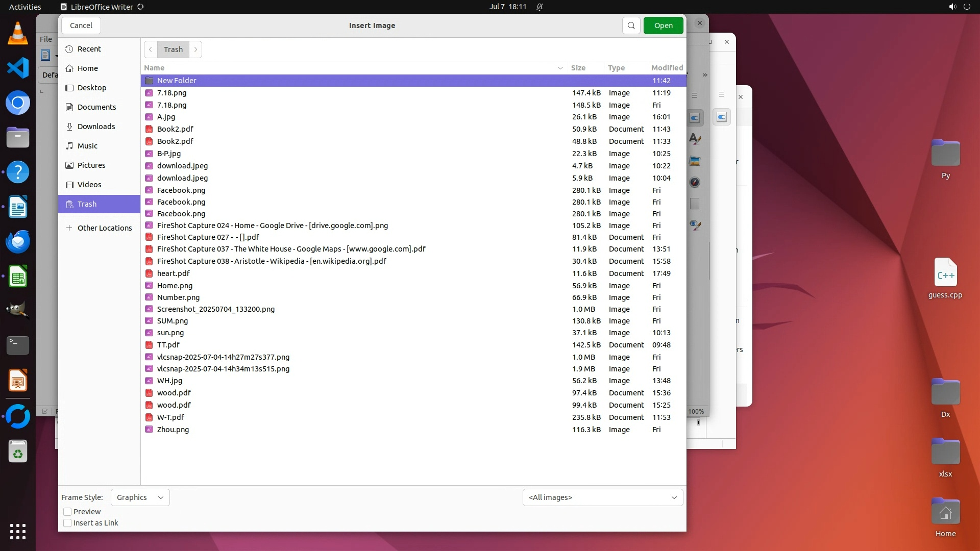980x551 pixels.
Task: Click the forward arrow next to Trash
Action: [x=195, y=49]
